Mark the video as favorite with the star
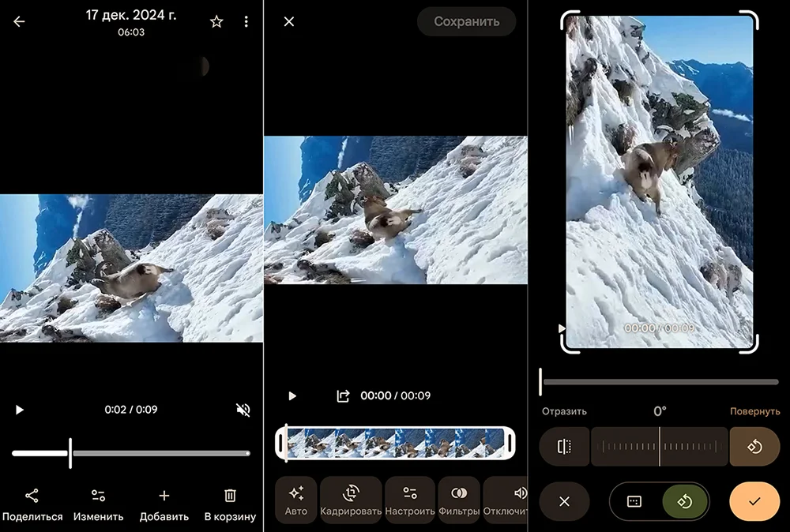This screenshot has height=532, width=790. 216,21
